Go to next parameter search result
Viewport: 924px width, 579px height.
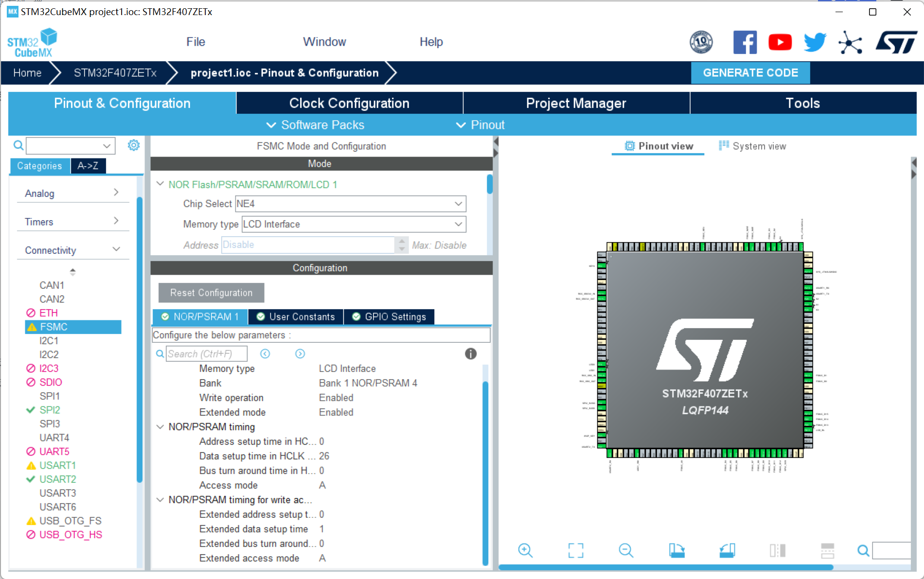coord(300,353)
